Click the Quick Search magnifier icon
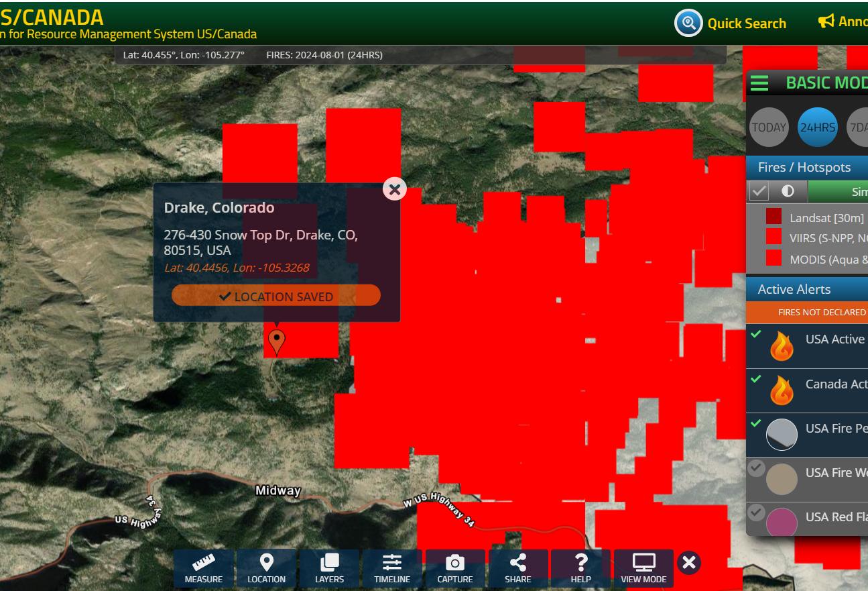This screenshot has height=591, width=868. pos(688,23)
